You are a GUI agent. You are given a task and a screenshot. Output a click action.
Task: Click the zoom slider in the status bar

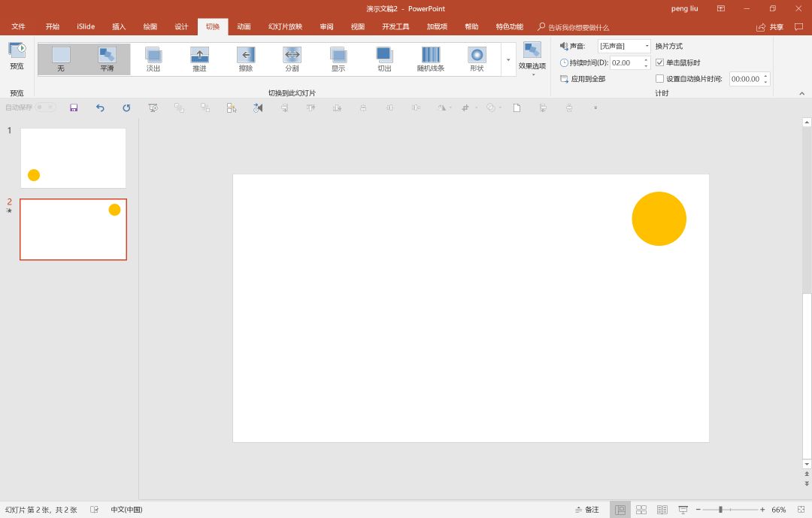[720, 510]
